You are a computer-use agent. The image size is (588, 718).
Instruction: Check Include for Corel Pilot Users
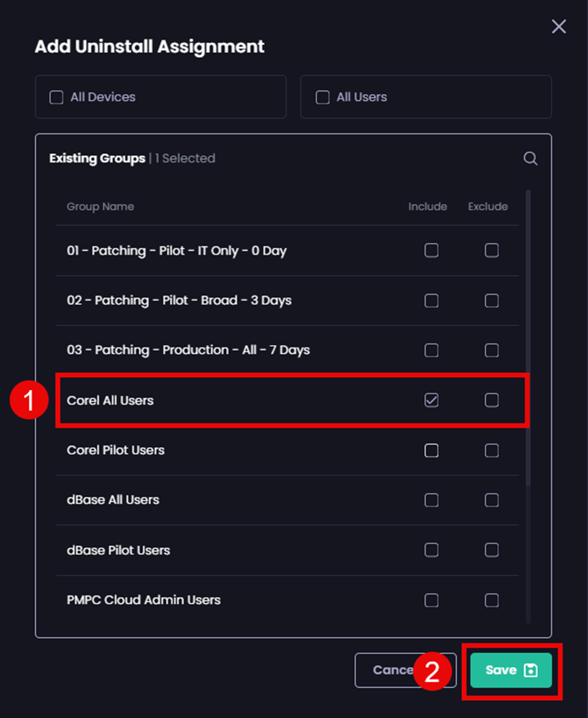[431, 450]
